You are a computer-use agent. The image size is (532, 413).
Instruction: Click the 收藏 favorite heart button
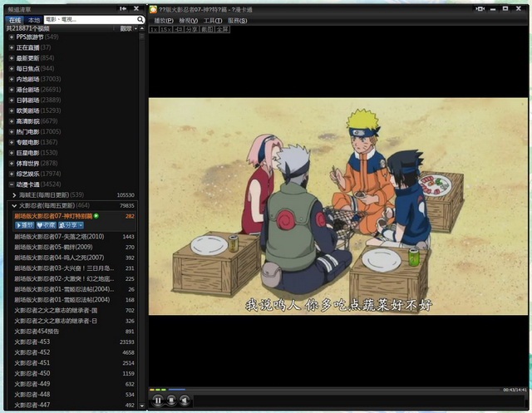point(47,225)
